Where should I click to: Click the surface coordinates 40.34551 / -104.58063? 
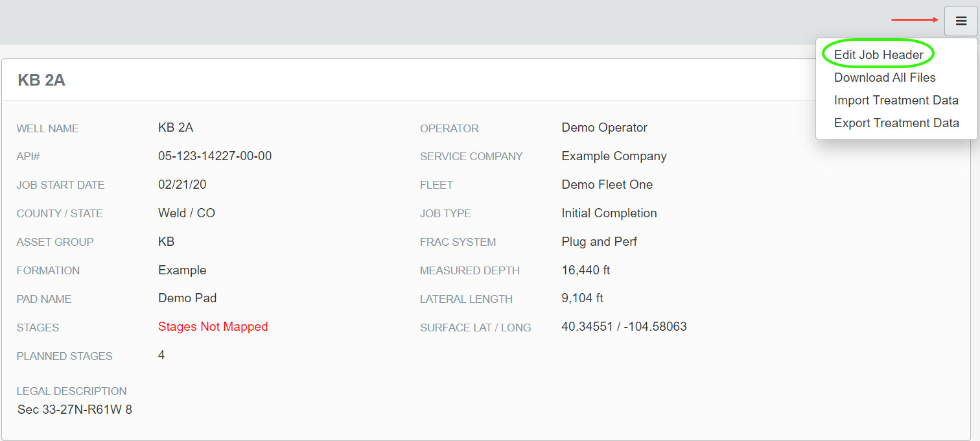pos(624,327)
